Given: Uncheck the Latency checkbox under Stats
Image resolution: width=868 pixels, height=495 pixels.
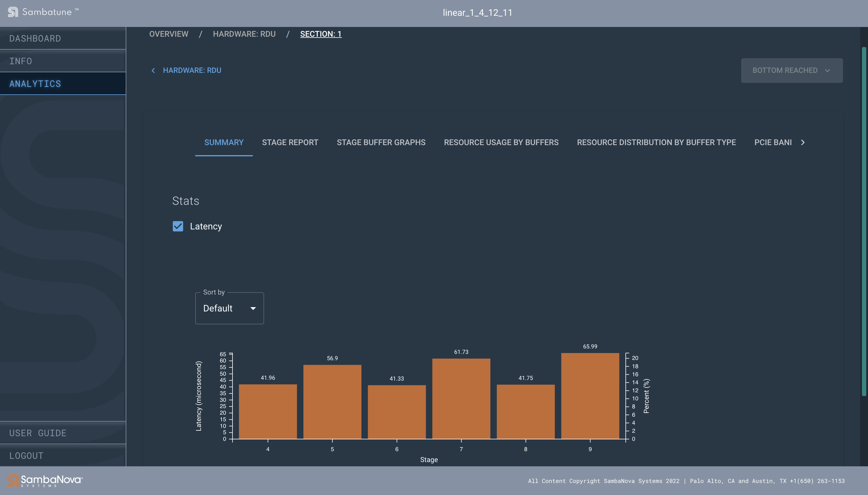Looking at the screenshot, I should pyautogui.click(x=178, y=226).
